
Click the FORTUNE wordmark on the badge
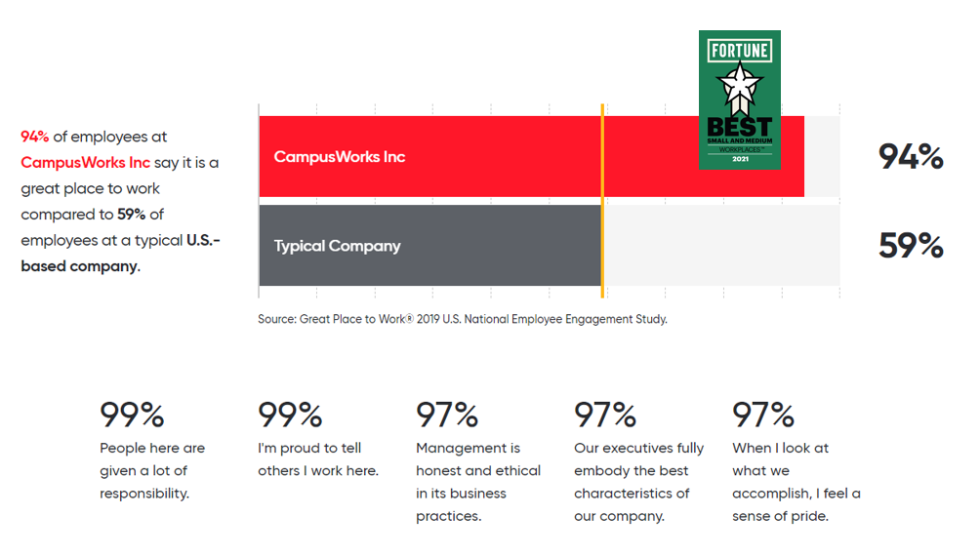click(739, 50)
